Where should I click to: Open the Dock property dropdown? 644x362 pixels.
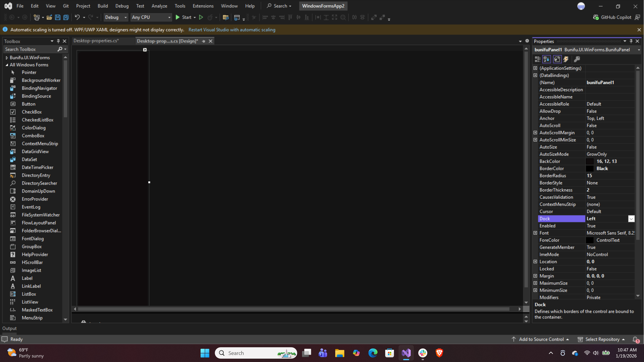(631, 219)
